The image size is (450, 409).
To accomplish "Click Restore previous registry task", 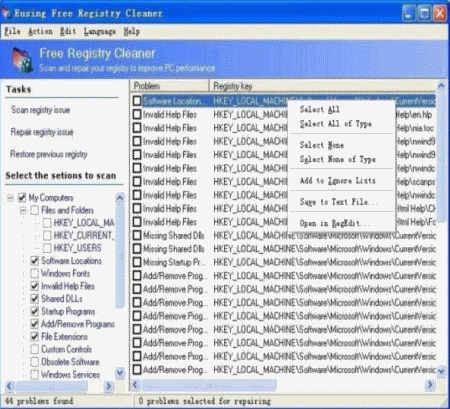I will pos(49,154).
